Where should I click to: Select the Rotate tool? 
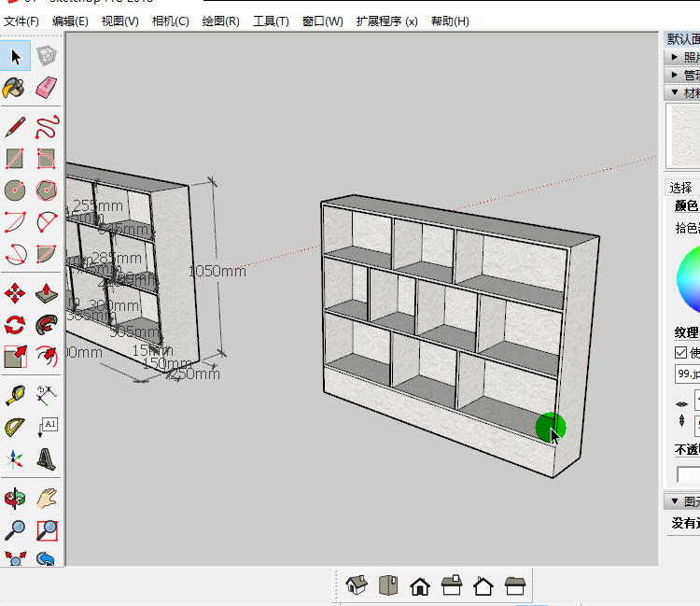[x=15, y=325]
